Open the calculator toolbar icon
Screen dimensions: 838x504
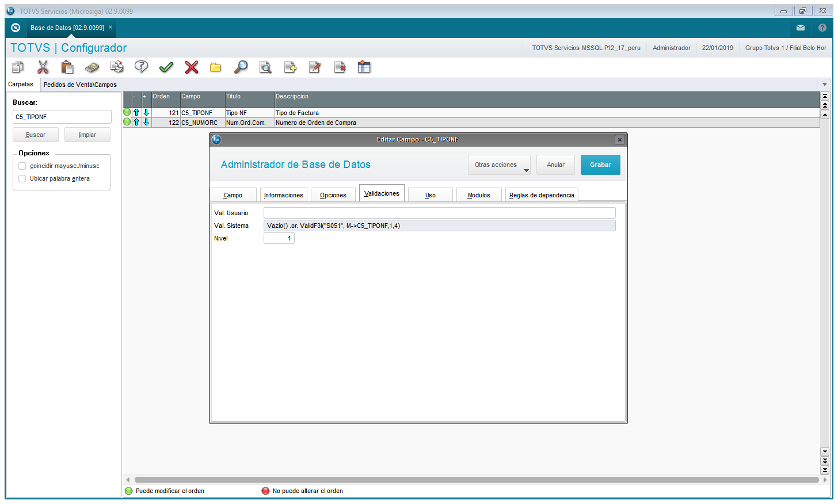92,67
